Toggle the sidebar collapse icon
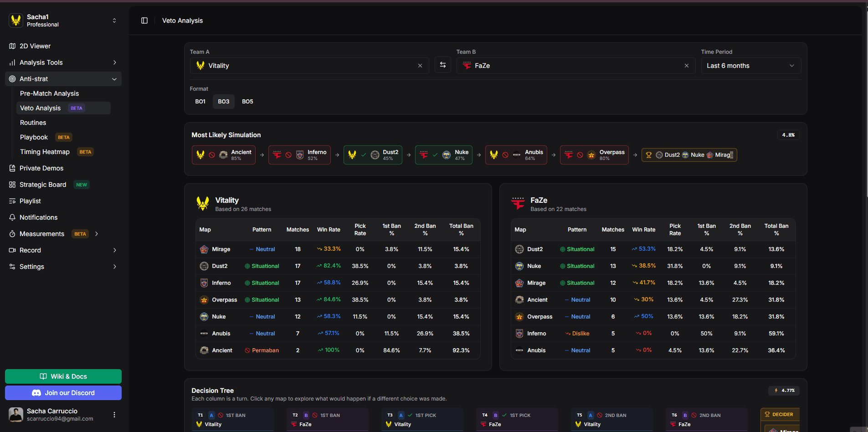This screenshot has height=432, width=868. [x=144, y=21]
